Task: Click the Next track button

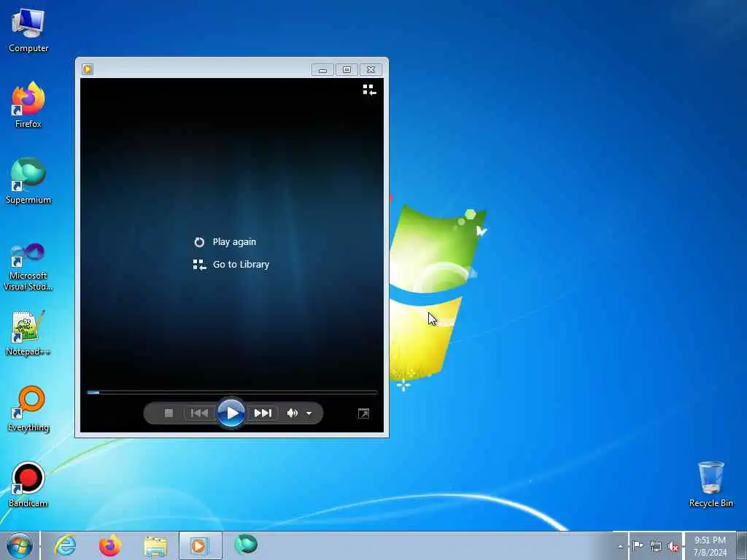Action: [x=263, y=413]
